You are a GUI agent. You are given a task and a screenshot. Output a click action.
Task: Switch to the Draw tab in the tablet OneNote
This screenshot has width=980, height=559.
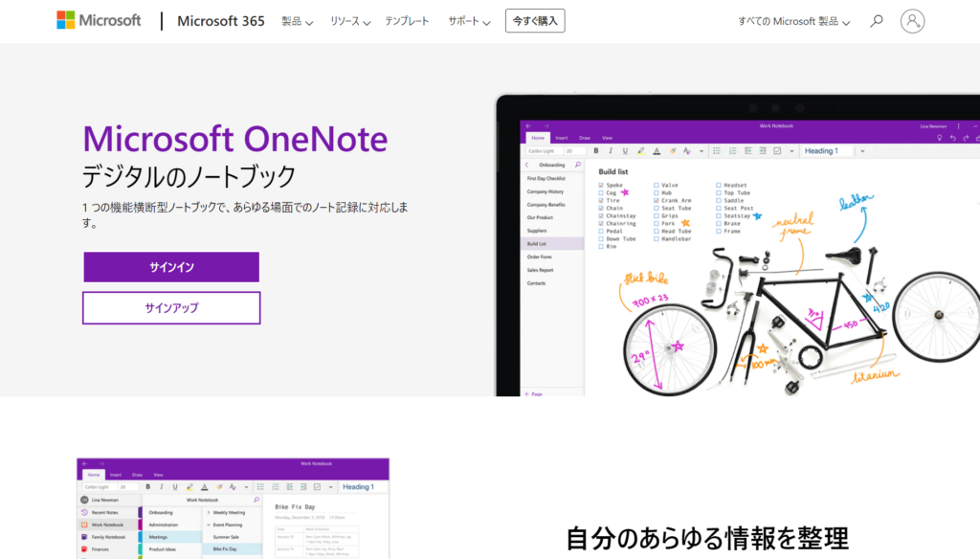pyautogui.click(x=585, y=138)
